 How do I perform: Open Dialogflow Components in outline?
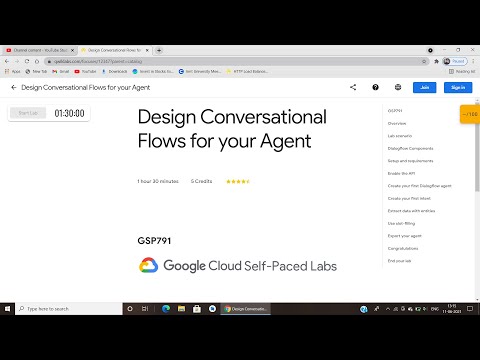tap(410, 148)
